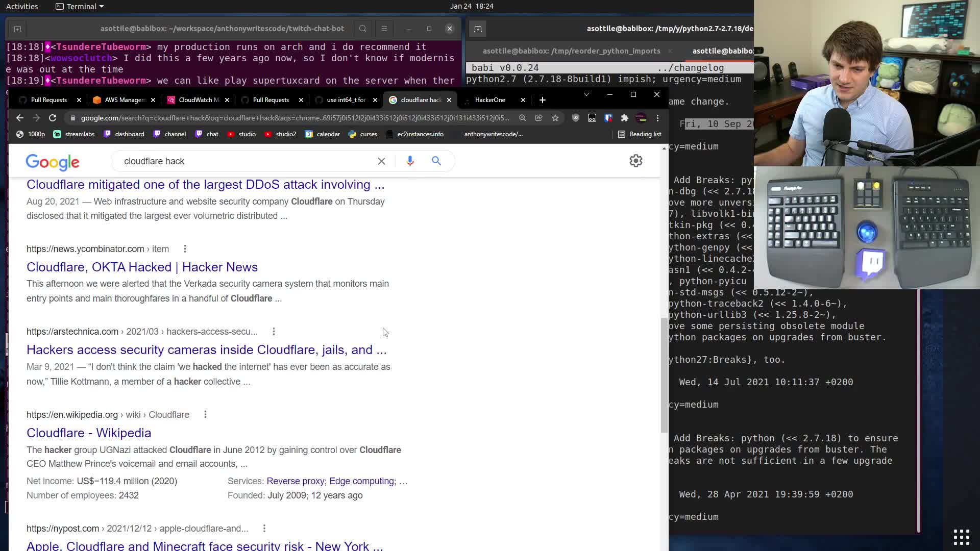980x551 pixels.
Task: Open hamburger menu in twitch-chat-bot terminal
Action: click(x=384, y=29)
